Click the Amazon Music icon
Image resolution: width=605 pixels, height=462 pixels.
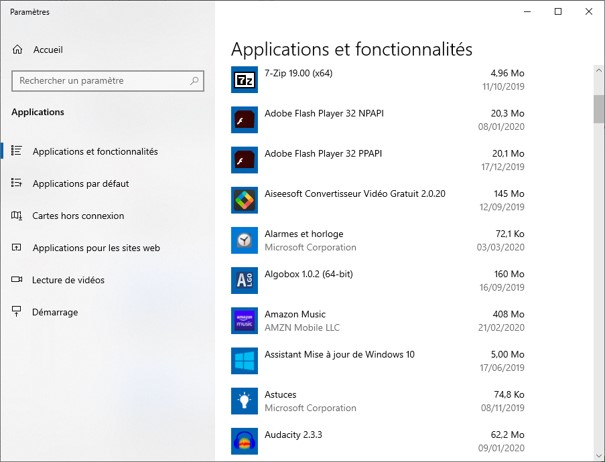coord(245,321)
